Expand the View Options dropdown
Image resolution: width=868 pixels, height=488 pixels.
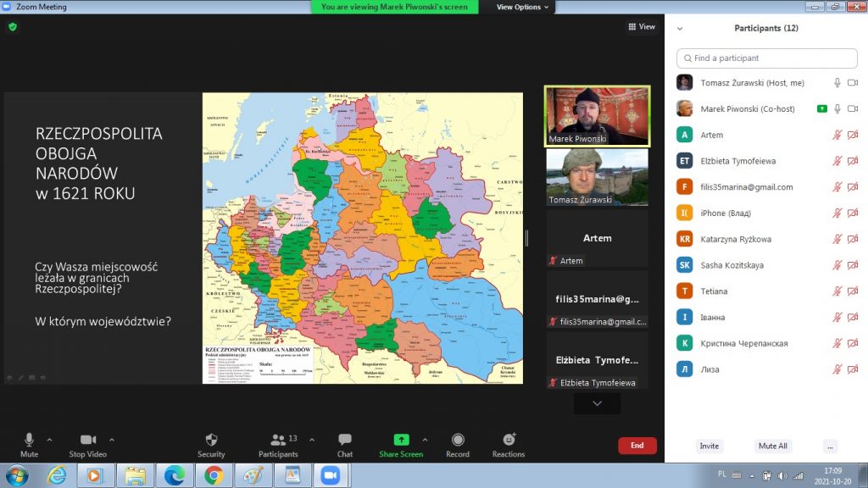click(522, 7)
